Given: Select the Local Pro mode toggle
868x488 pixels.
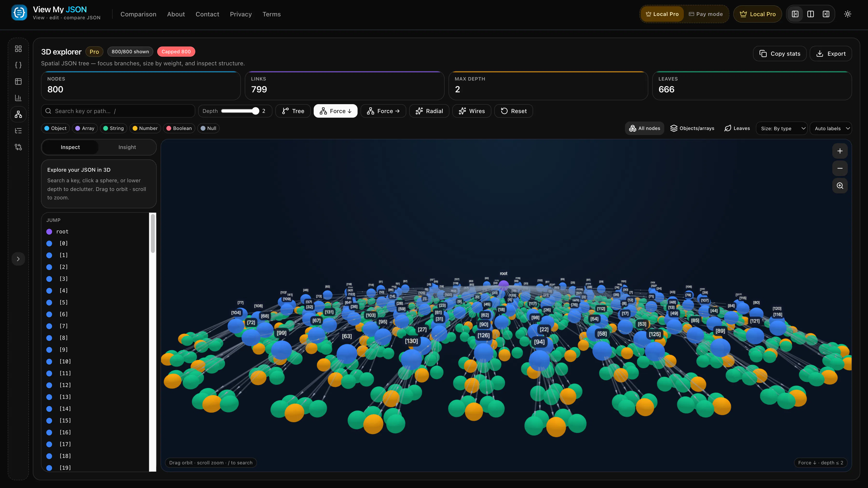Looking at the screenshot, I should click(662, 14).
